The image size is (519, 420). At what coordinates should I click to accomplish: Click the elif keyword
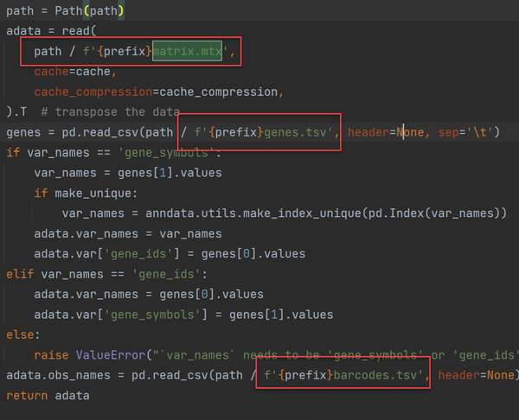(21, 273)
